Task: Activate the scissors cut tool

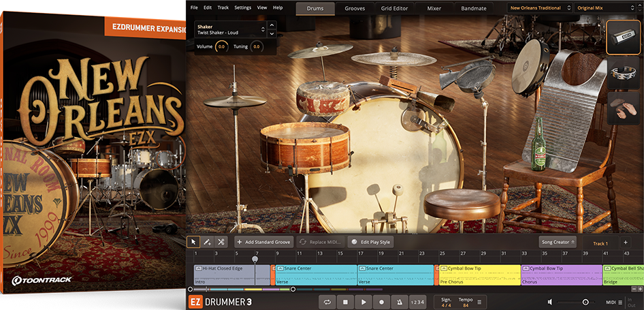Action: [x=221, y=242]
